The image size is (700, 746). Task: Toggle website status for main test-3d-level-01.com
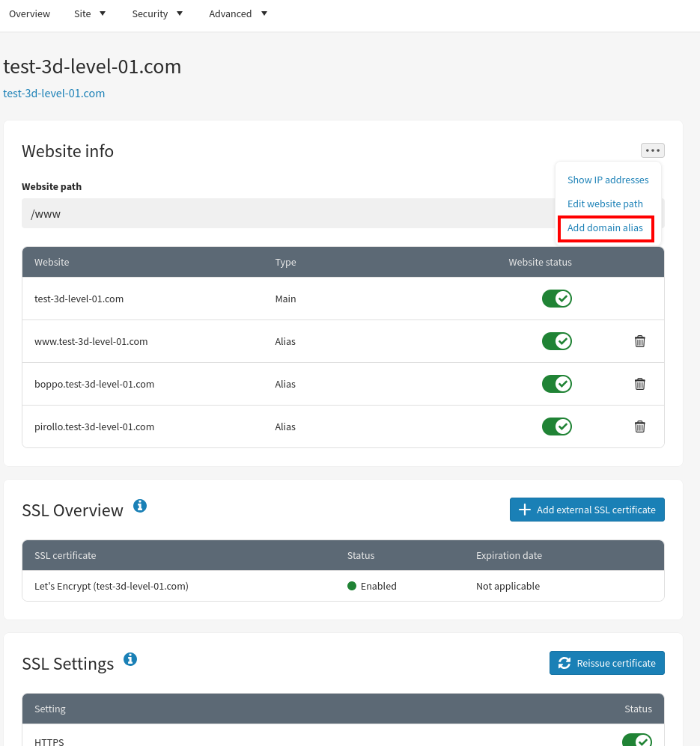pyautogui.click(x=556, y=299)
